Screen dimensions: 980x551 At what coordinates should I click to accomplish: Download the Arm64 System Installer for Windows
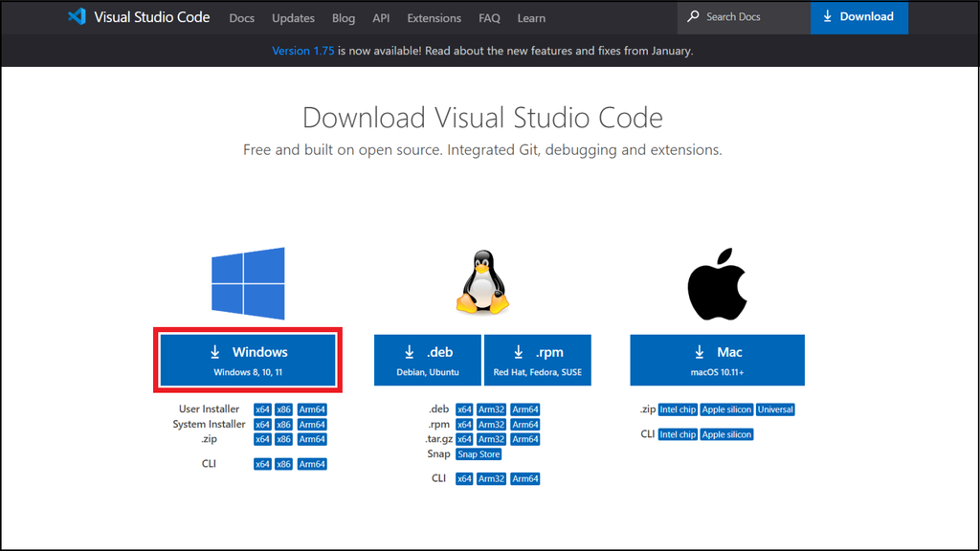coord(312,423)
